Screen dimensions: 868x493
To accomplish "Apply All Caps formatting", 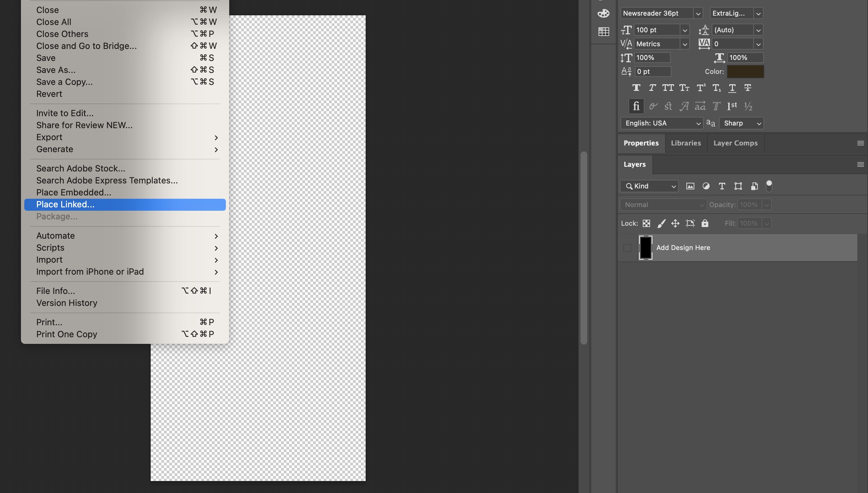I will click(x=668, y=88).
